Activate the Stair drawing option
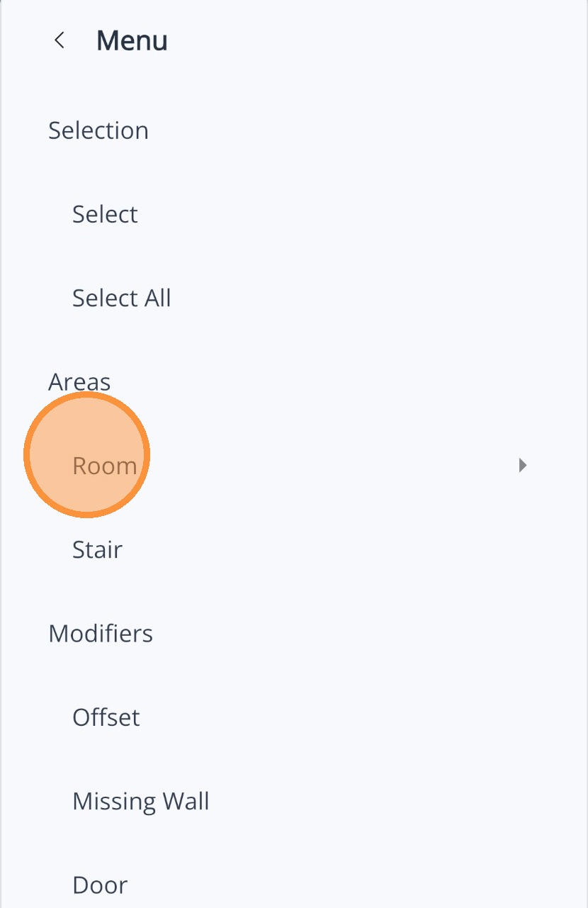Screen dimensions: 588x908 (x=98, y=549)
